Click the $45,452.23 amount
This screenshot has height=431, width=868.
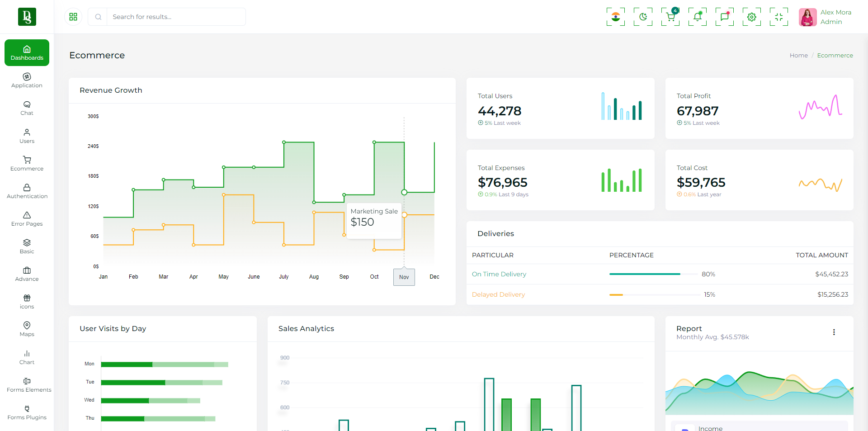tap(831, 274)
